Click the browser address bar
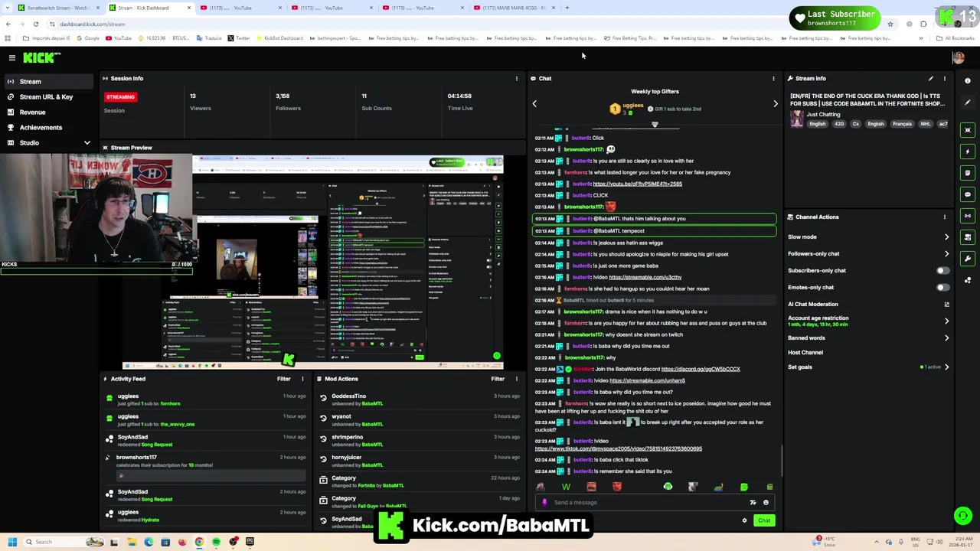980x551 pixels. click(459, 24)
